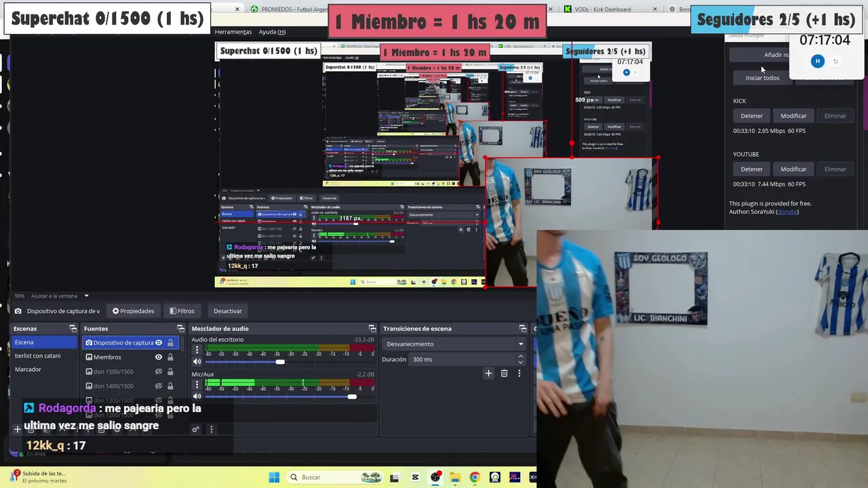The width and height of the screenshot is (868, 488).
Task: Toggle lock on don 1500/1500 source
Action: tap(170, 371)
